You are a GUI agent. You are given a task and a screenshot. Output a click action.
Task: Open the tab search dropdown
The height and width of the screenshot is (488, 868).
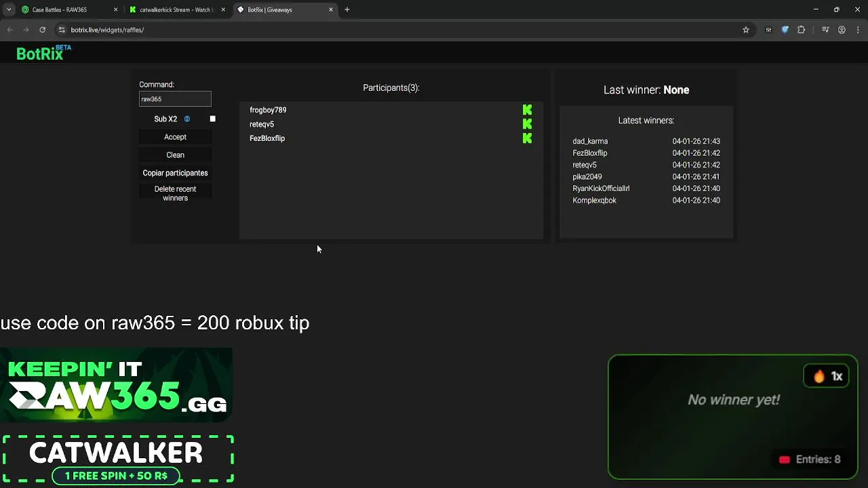coord(9,10)
